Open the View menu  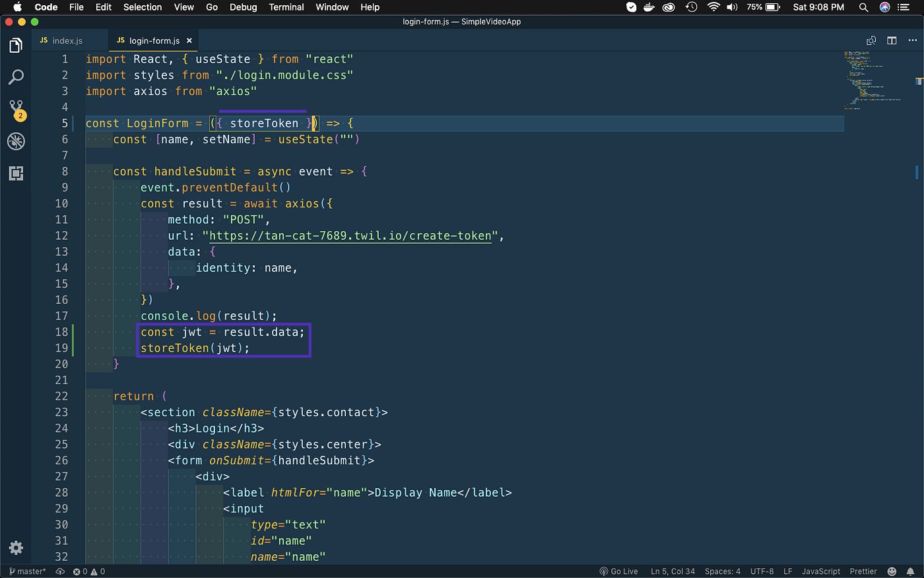point(184,7)
